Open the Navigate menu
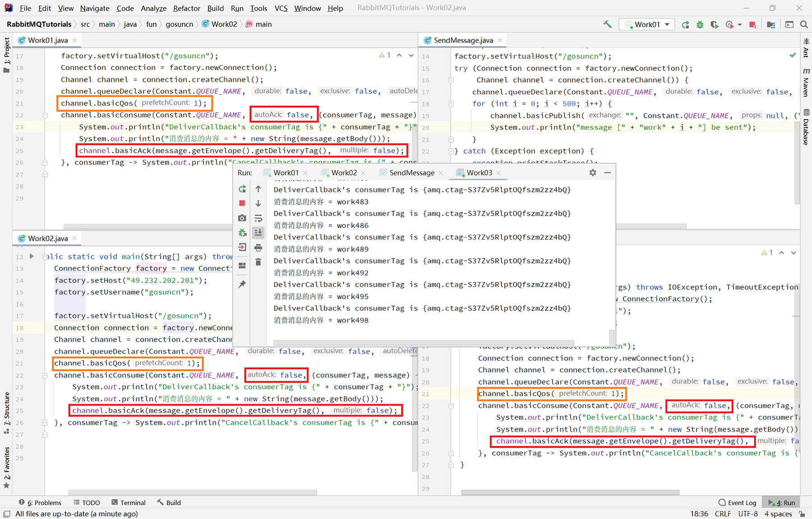812x519 pixels. coord(95,8)
